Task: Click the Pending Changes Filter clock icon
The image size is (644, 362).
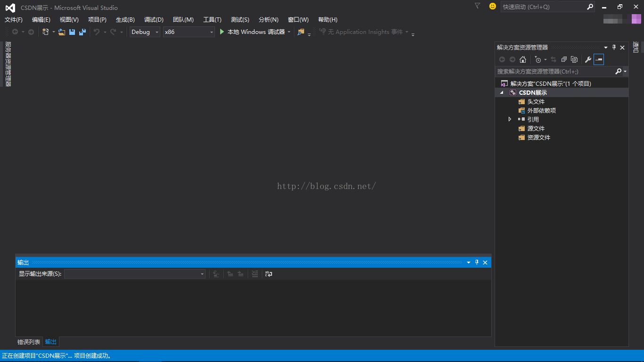Action: pos(538,59)
